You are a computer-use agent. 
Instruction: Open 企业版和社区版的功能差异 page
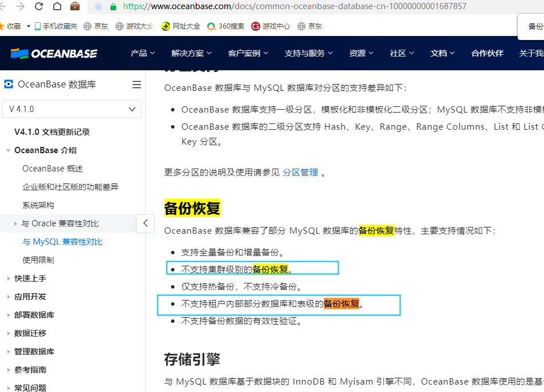click(x=70, y=187)
